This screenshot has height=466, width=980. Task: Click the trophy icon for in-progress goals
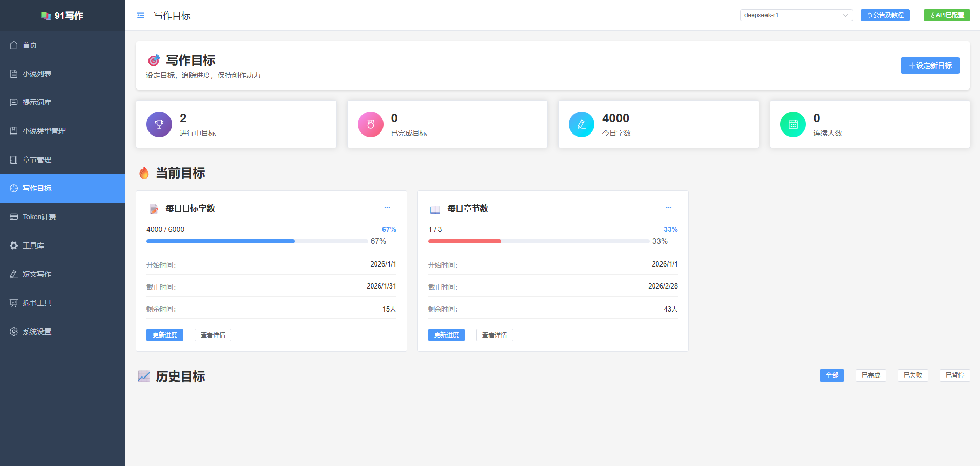pyautogui.click(x=159, y=124)
